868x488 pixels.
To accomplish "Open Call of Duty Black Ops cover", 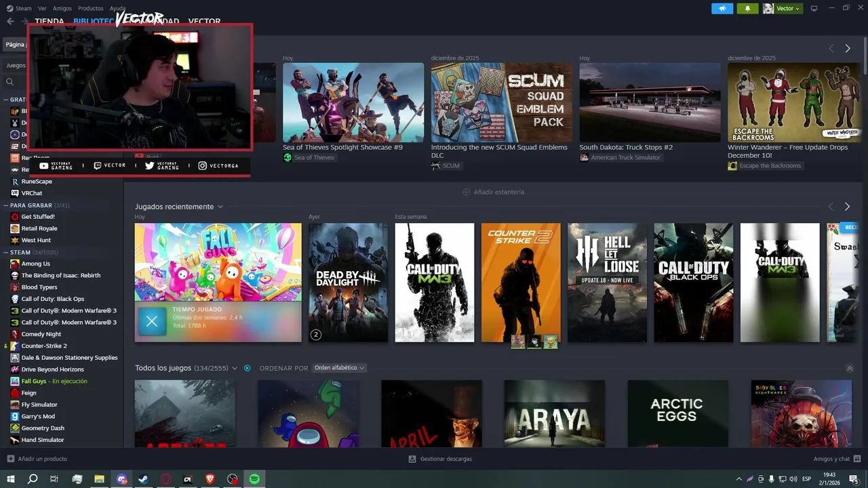I will point(693,283).
